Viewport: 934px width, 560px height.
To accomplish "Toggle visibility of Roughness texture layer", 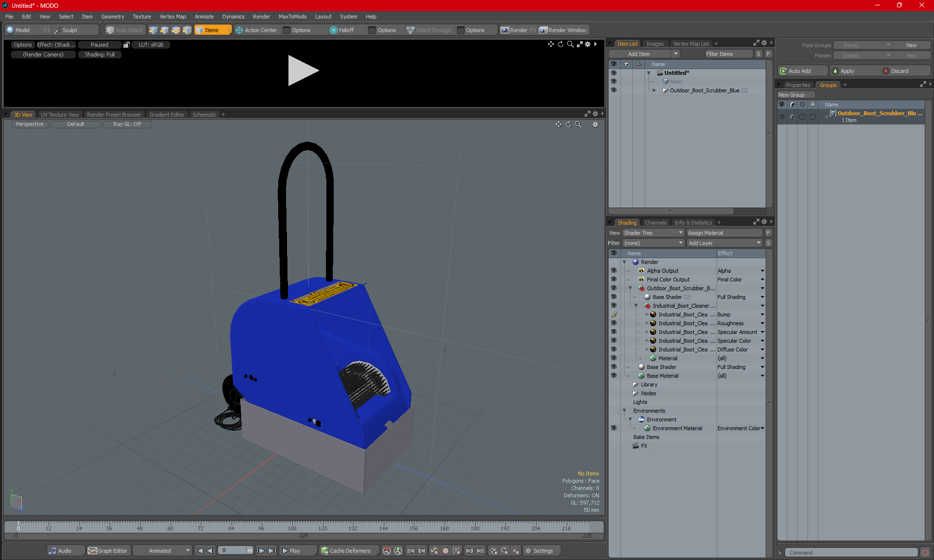I will pyautogui.click(x=613, y=323).
